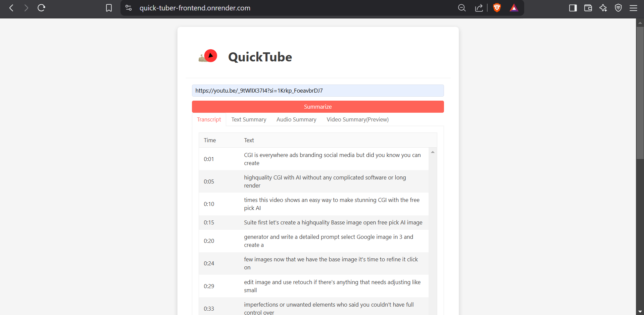The height and width of the screenshot is (315, 644).
Task: Toggle the browser sidebar panel icon
Action: (573, 8)
